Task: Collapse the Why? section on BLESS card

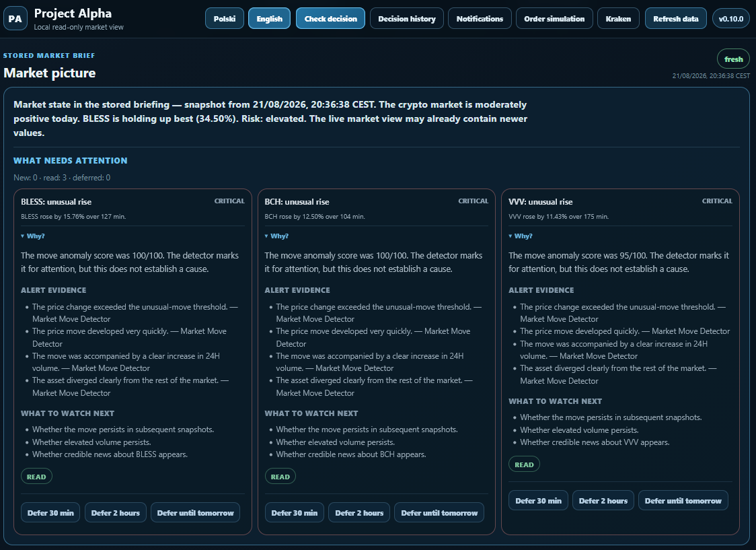Action: tap(33, 236)
